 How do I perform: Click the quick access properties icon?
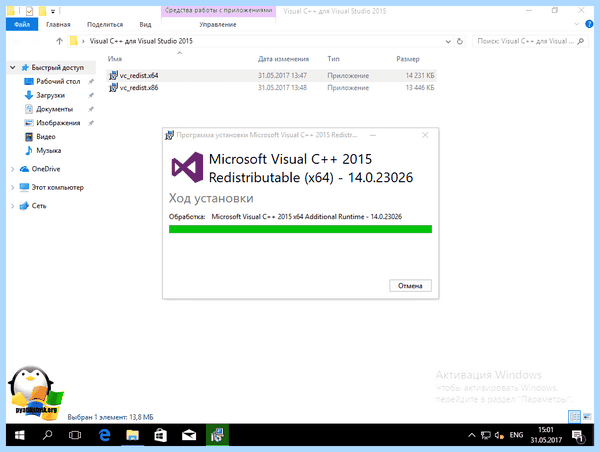[29, 11]
